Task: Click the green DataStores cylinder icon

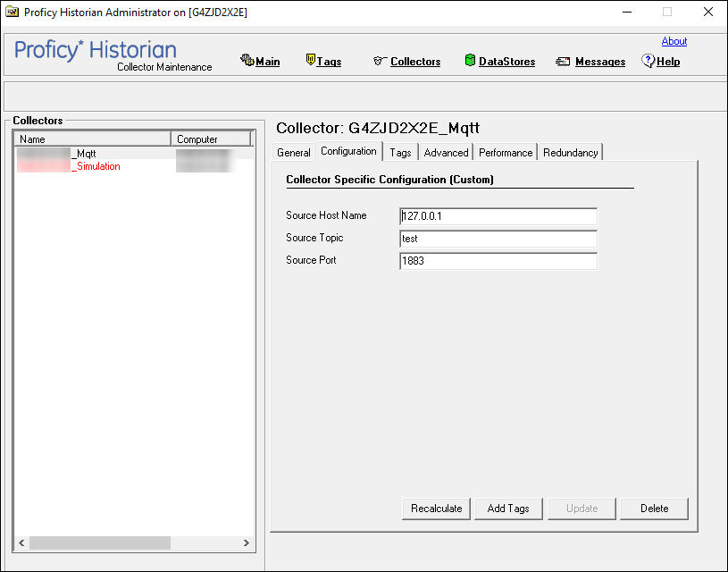Action: [x=471, y=60]
